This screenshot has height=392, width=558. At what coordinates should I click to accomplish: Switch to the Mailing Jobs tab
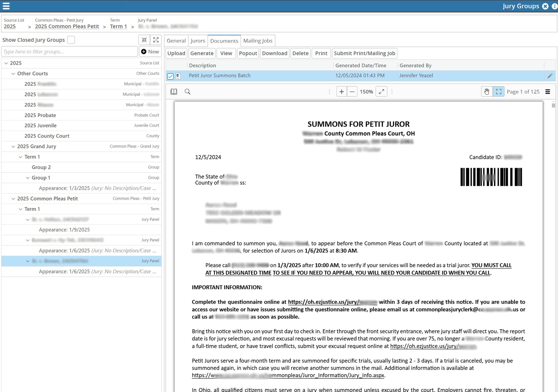pos(258,41)
